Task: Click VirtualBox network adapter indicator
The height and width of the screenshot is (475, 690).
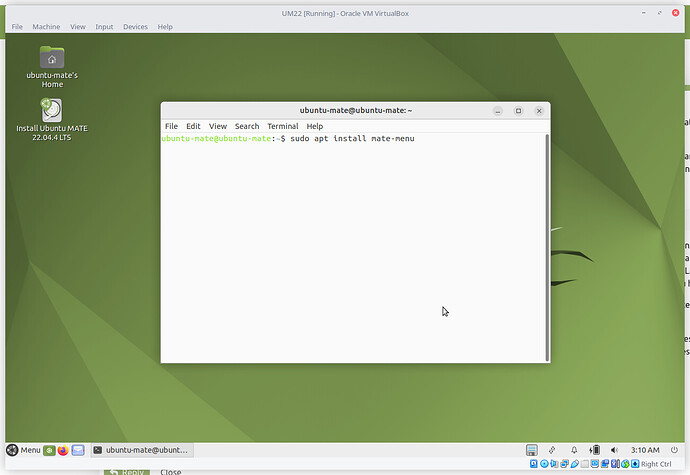Action: coord(565,464)
